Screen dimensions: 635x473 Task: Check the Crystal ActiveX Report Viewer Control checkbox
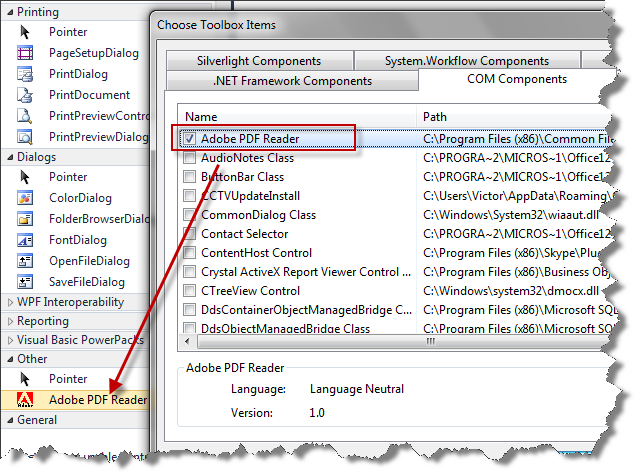[189, 272]
